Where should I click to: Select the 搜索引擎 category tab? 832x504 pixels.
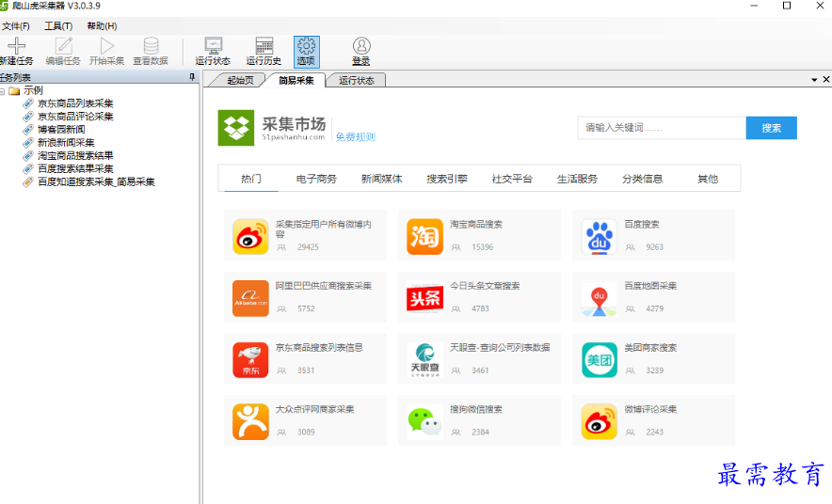[x=447, y=180]
